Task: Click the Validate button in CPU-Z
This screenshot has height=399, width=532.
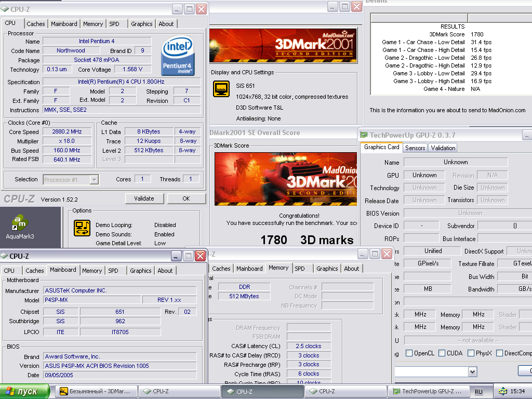Action: (x=144, y=198)
